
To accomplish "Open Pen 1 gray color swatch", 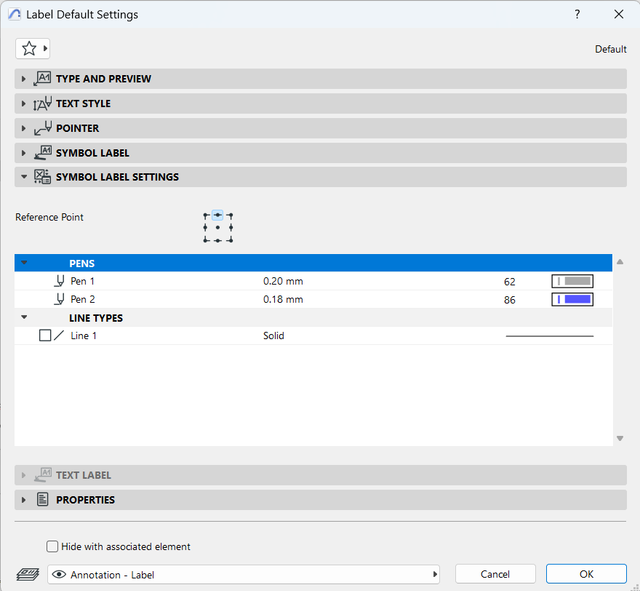I will 572,281.
